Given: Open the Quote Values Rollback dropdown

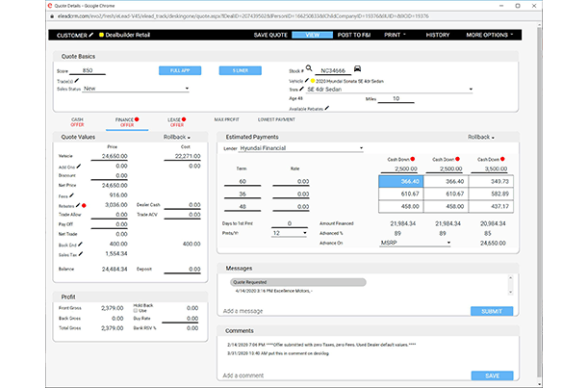Looking at the screenshot, I should (x=177, y=138).
